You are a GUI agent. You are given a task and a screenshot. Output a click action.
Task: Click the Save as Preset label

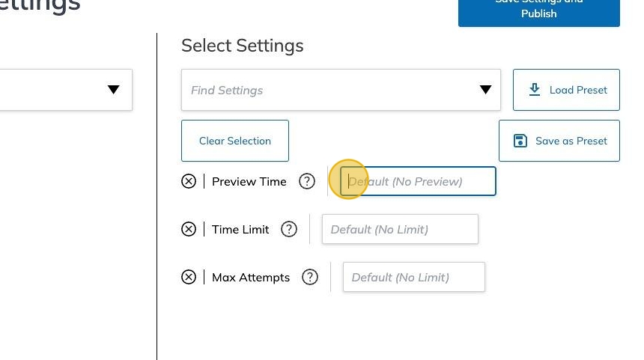pos(571,141)
